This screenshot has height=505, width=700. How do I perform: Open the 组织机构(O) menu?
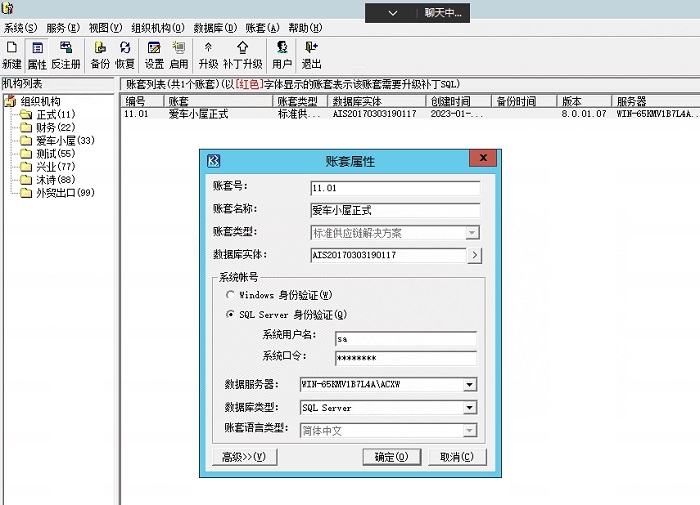coord(158,28)
